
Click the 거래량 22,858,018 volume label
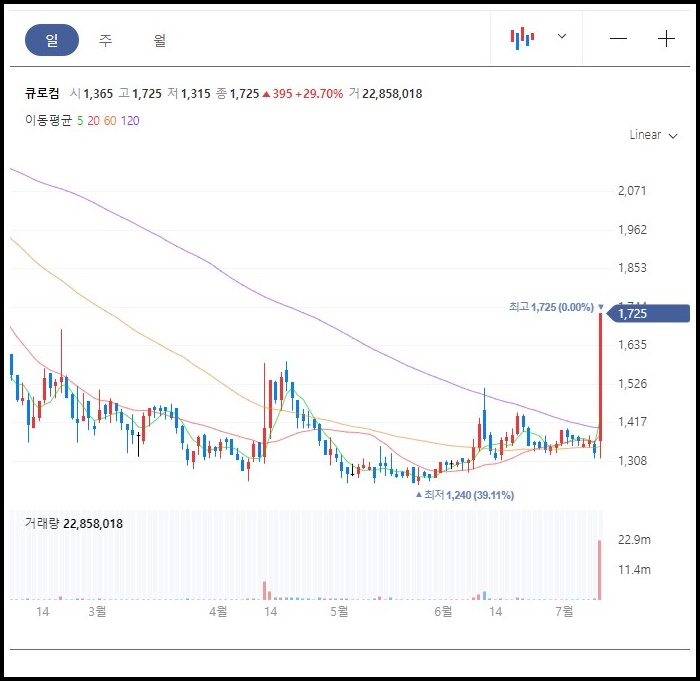pos(74,523)
